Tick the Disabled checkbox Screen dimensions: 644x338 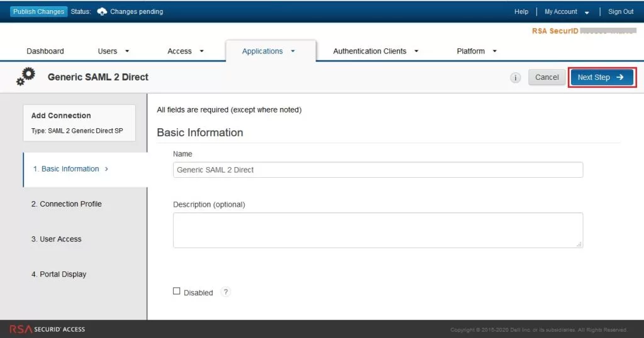pyautogui.click(x=177, y=292)
